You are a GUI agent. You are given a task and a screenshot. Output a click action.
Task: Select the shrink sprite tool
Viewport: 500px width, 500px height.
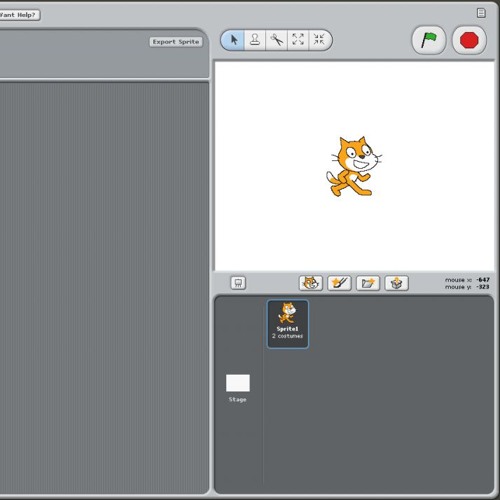pos(319,40)
